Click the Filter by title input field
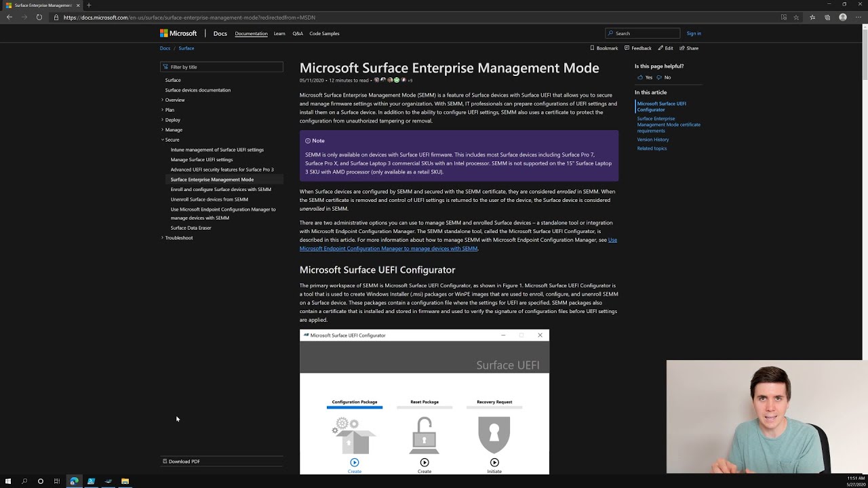This screenshot has width=868, height=488. [221, 67]
